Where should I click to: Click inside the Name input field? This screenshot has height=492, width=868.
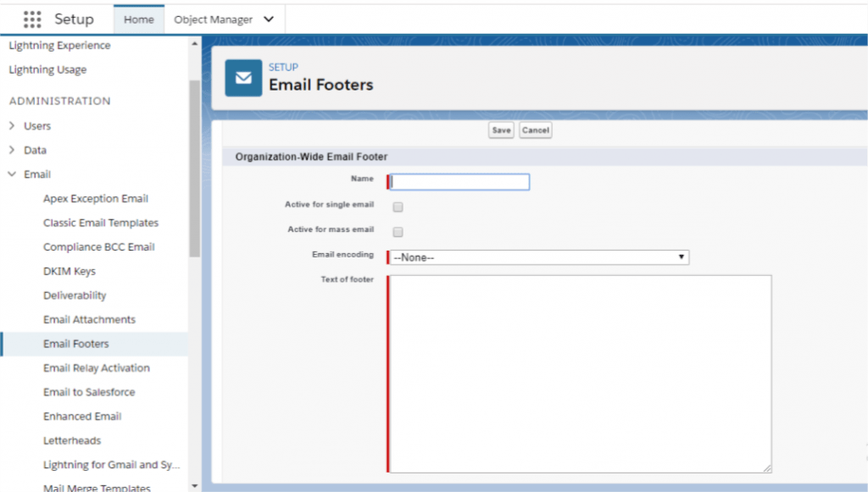pos(459,181)
